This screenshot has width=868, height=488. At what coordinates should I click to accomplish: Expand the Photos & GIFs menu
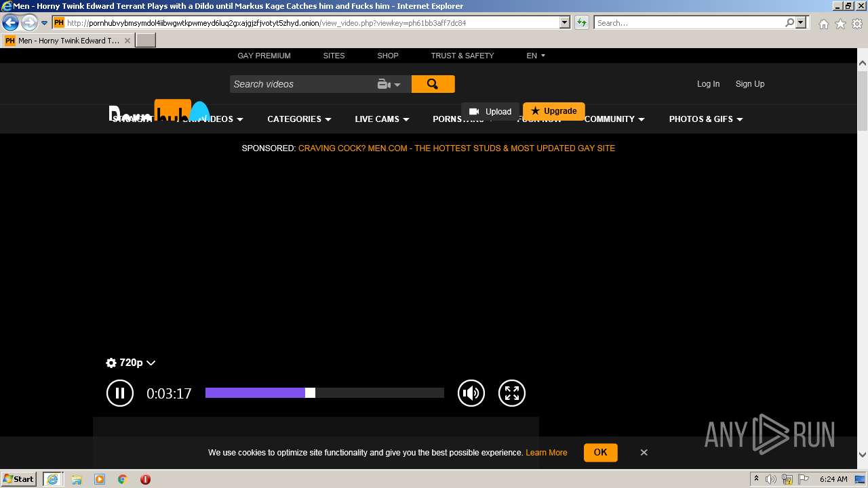click(x=706, y=119)
